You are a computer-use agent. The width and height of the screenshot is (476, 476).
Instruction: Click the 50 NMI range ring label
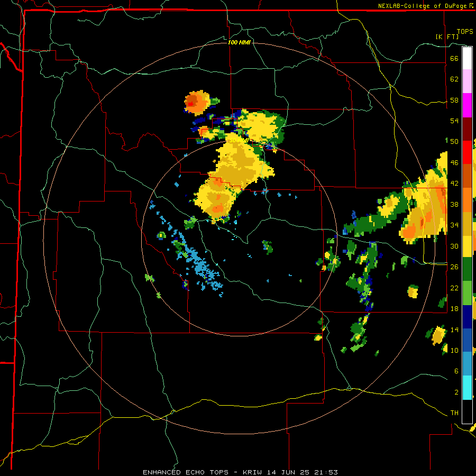click(239, 141)
